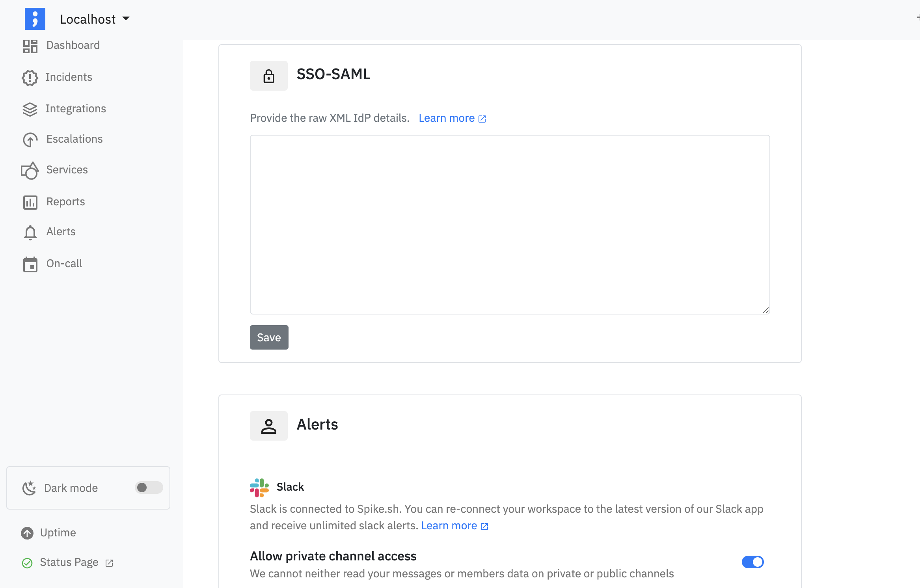Click the On-call calendar icon

click(x=30, y=264)
